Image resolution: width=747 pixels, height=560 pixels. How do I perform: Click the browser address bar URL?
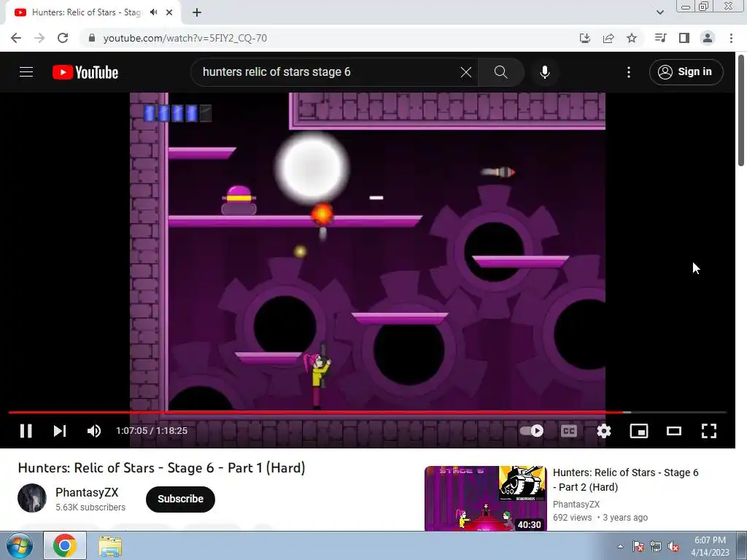(185, 38)
